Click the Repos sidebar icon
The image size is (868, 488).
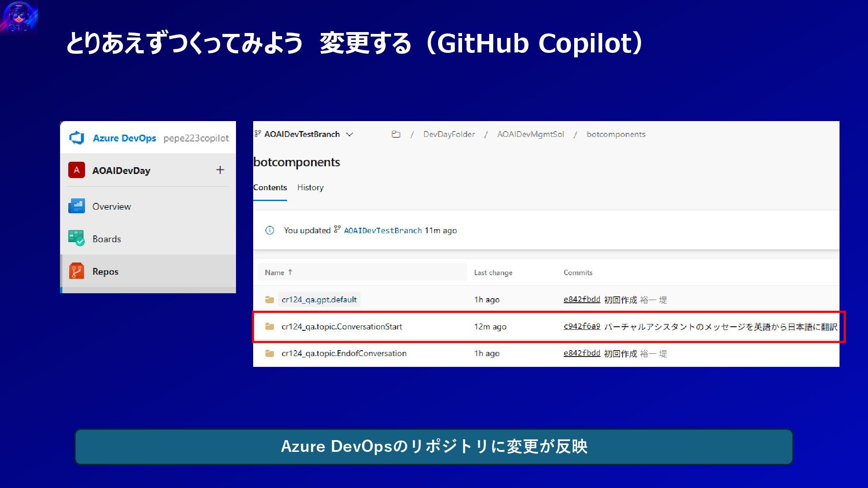[x=76, y=271]
